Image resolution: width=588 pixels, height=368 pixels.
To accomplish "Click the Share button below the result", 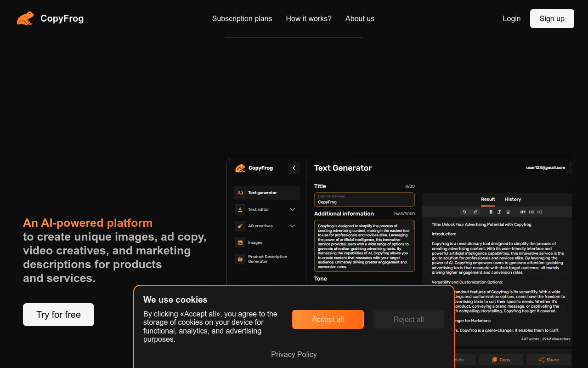I will tap(548, 360).
